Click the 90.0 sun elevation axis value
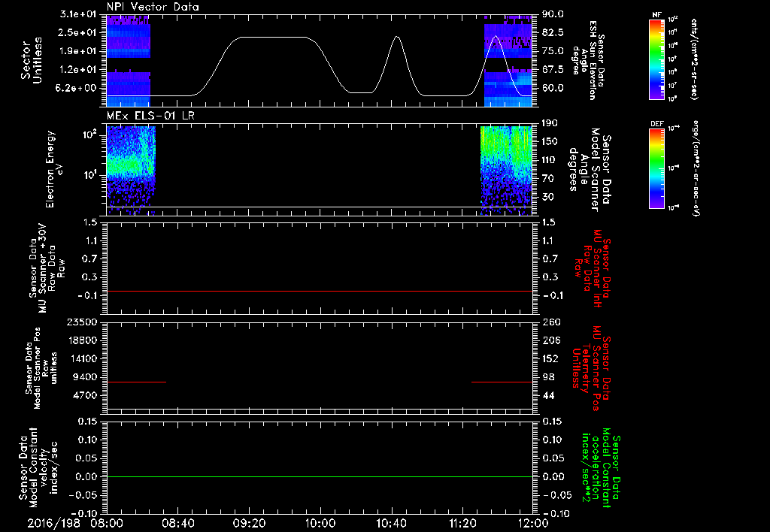The height and width of the screenshot is (532, 770). point(553,14)
